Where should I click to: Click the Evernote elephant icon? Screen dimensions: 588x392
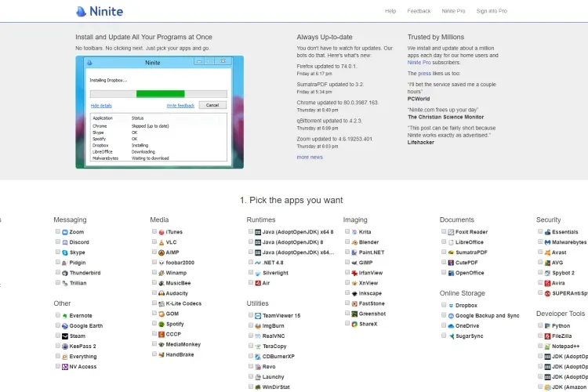pyautogui.click(x=65, y=316)
